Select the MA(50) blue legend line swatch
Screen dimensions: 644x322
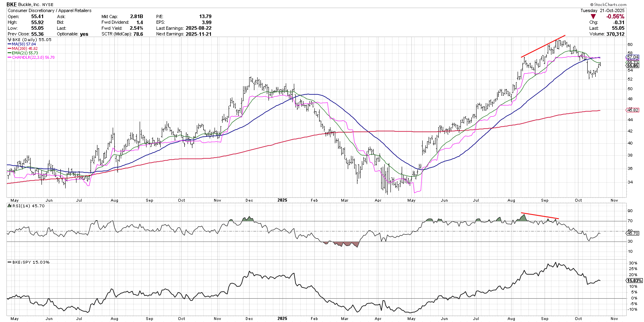click(x=9, y=44)
